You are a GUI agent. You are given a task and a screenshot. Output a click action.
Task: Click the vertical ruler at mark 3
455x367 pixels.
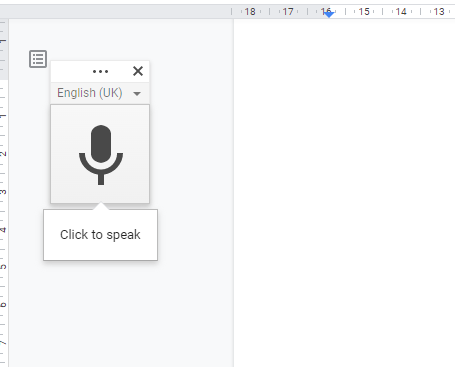3,192
